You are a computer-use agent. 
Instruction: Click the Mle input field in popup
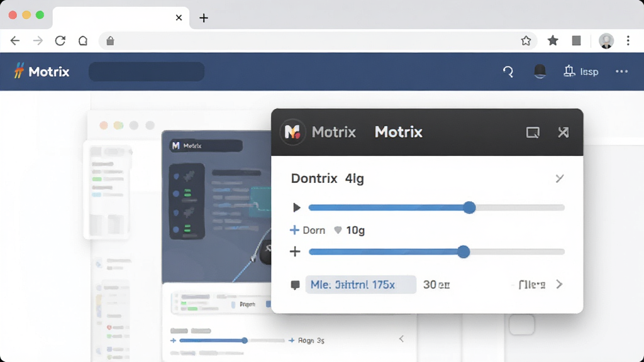360,285
